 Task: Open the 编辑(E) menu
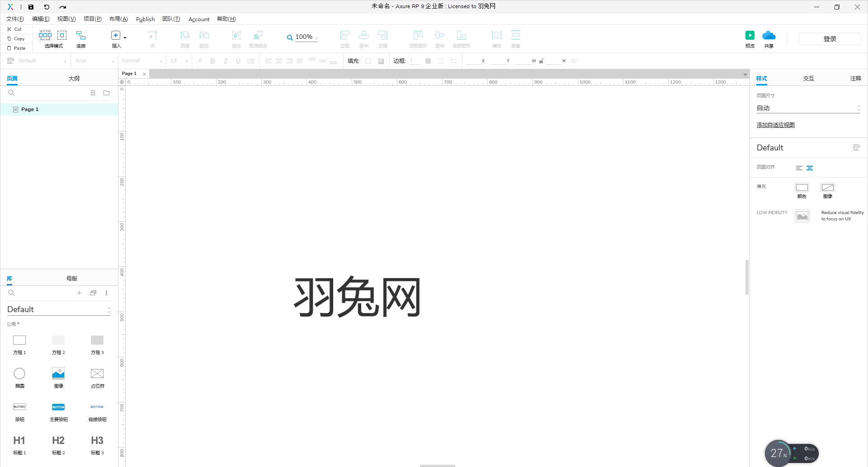(x=41, y=19)
